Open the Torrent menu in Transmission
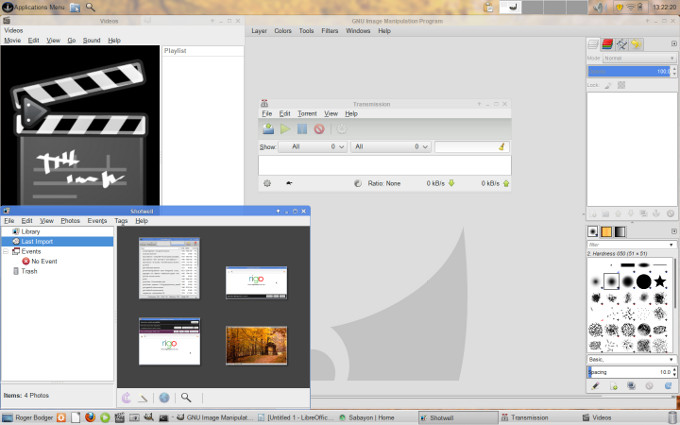Screen dimensions: 680x425 (x=307, y=114)
